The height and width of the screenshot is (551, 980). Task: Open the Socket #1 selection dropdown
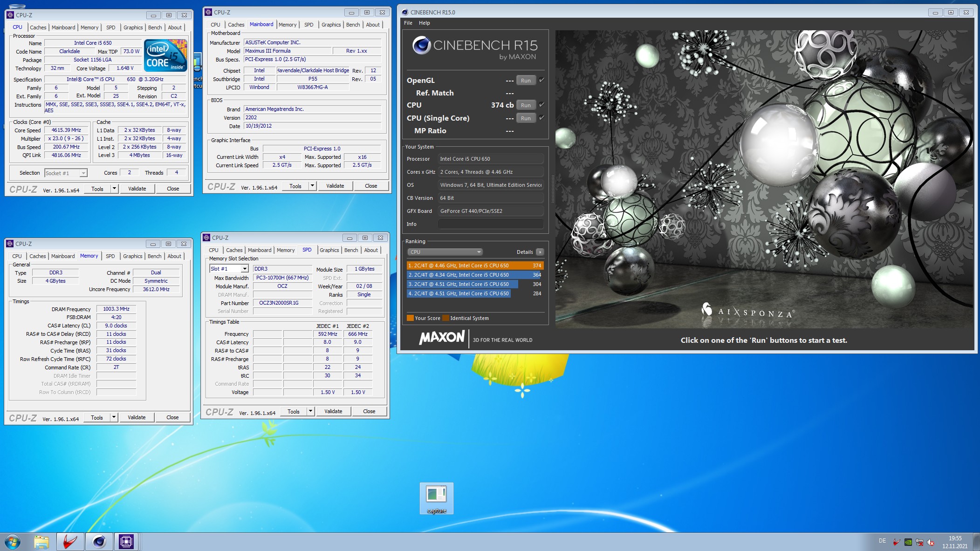point(66,173)
